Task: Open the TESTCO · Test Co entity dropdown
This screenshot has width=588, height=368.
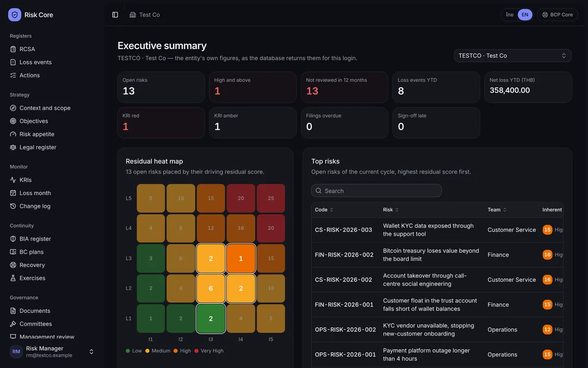Action: point(513,55)
